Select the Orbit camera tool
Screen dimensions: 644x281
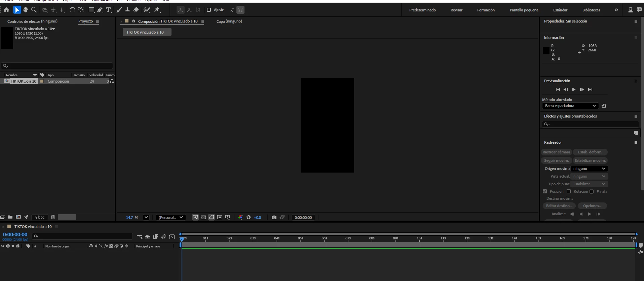click(45, 10)
